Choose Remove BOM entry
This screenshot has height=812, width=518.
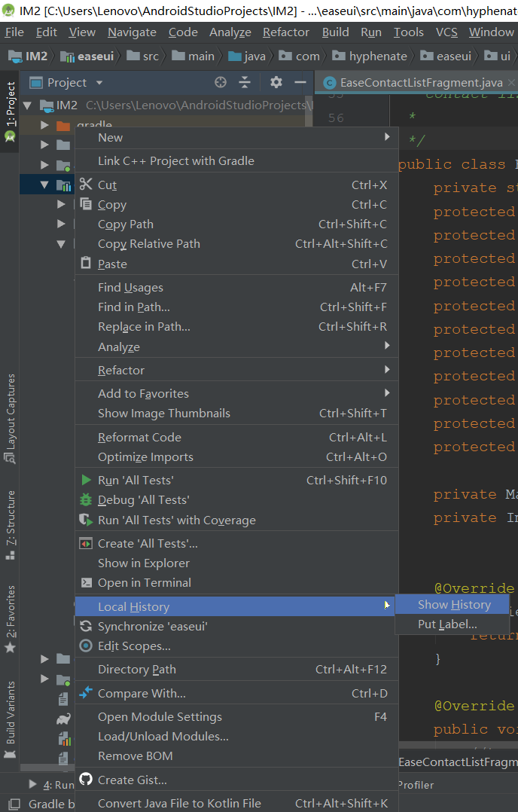click(x=237, y=756)
